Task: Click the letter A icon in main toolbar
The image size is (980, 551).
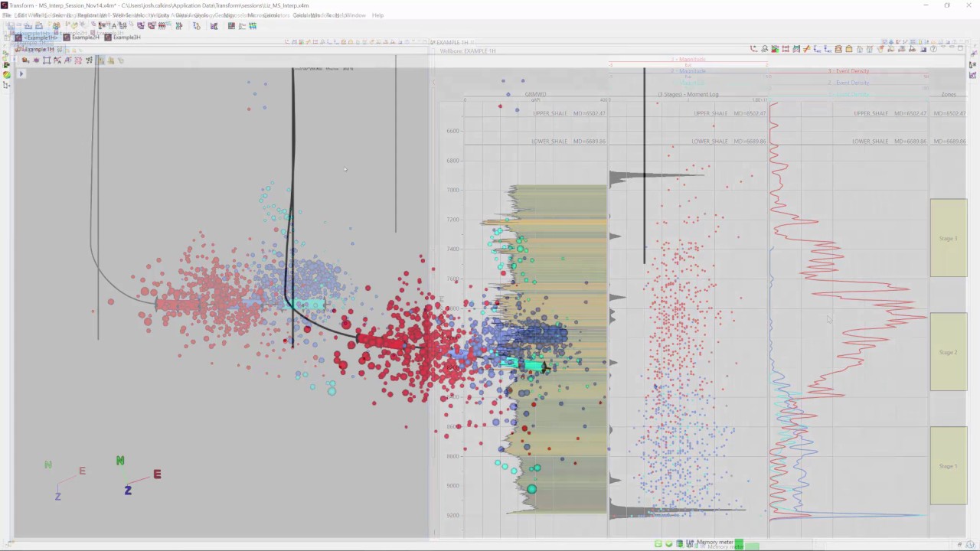Action: [x=113, y=25]
